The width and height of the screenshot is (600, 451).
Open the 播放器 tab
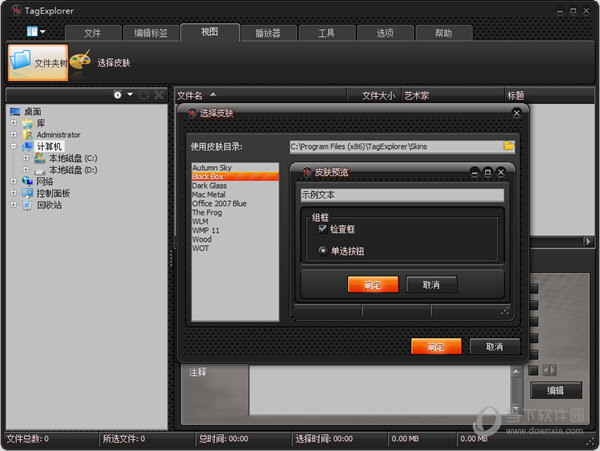coord(268,33)
